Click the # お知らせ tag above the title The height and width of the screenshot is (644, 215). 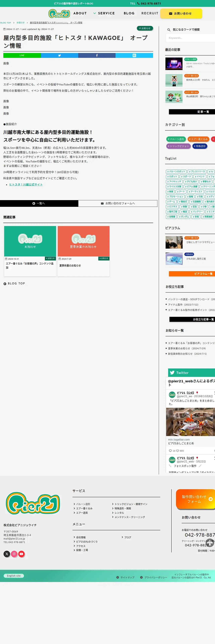[145, 28]
